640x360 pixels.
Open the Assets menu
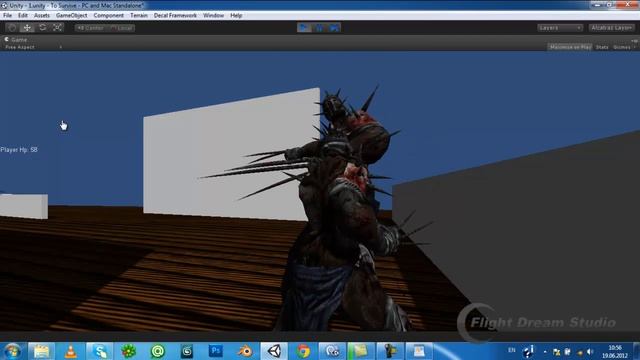coord(42,16)
